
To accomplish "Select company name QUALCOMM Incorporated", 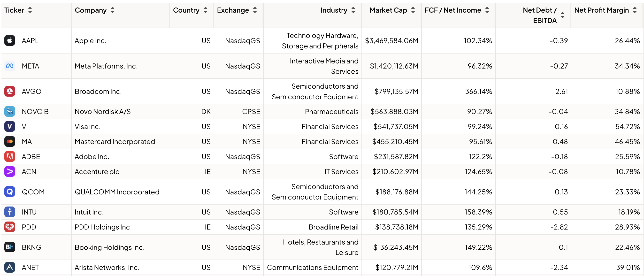I will pyautogui.click(x=117, y=192).
